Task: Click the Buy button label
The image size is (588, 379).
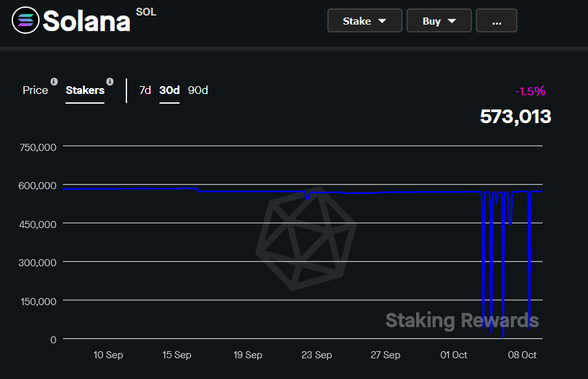Action: point(432,21)
